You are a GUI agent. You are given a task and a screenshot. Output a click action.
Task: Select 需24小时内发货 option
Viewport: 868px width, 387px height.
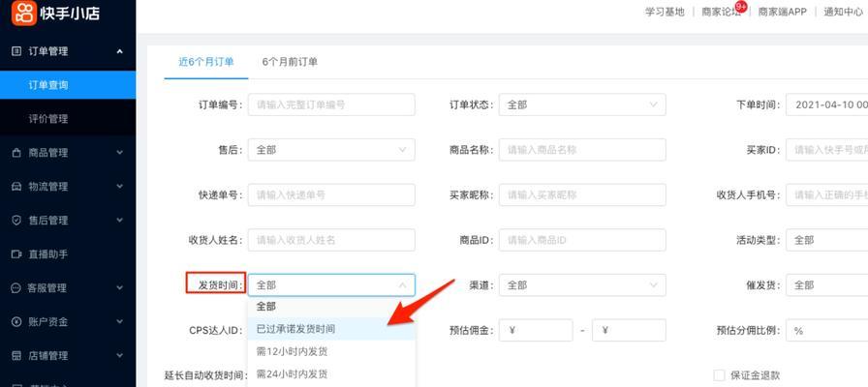click(331, 374)
